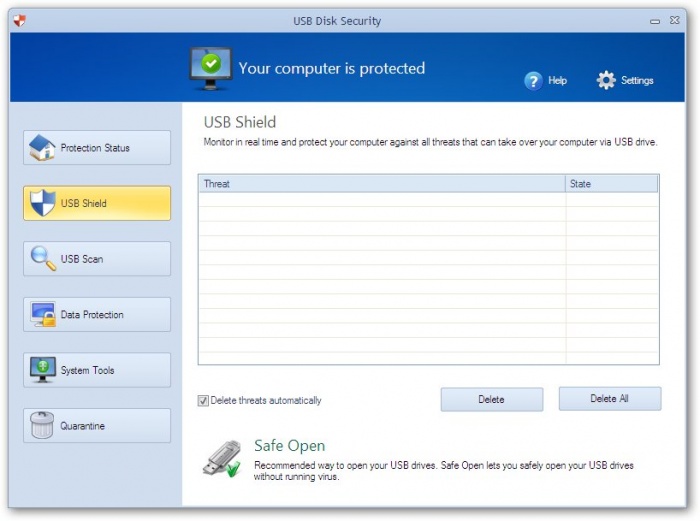Switch to the USB Scan section
The width and height of the screenshot is (700, 521).
tap(97, 258)
